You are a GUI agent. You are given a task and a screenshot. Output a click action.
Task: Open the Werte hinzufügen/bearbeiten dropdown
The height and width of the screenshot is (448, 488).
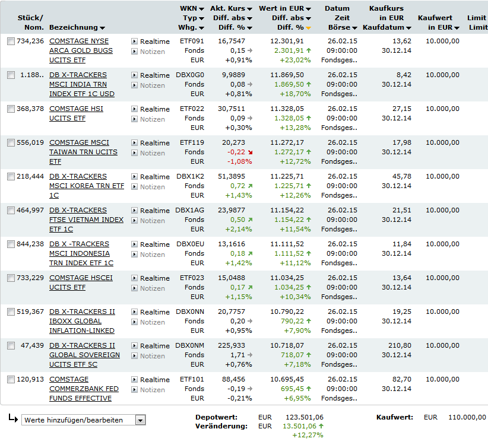pyautogui.click(x=83, y=420)
